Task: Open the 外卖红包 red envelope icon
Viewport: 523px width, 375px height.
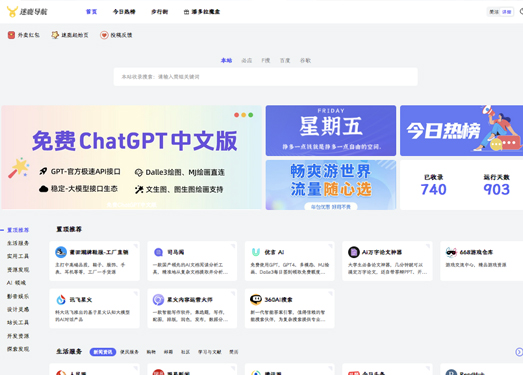Action: point(11,35)
